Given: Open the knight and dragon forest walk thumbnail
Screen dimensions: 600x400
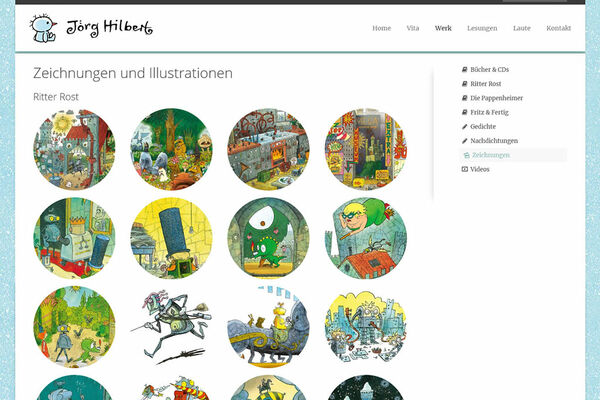Looking at the screenshot, I should [74, 327].
